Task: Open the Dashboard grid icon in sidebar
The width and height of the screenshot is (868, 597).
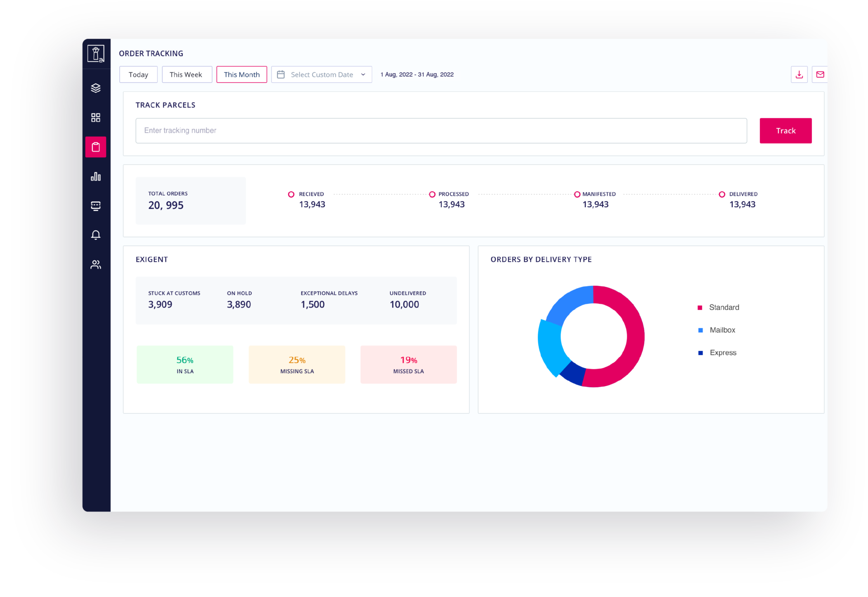Action: 95,117
